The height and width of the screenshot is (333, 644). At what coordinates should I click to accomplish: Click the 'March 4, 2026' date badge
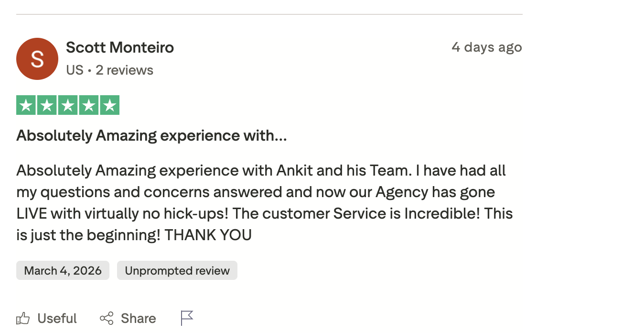coord(63,271)
